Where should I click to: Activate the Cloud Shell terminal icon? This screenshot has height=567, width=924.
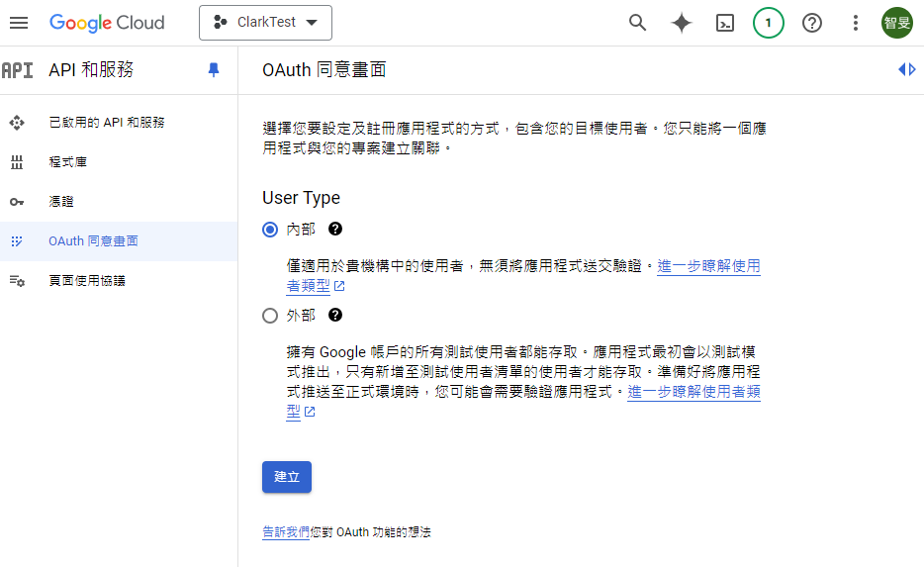725,23
